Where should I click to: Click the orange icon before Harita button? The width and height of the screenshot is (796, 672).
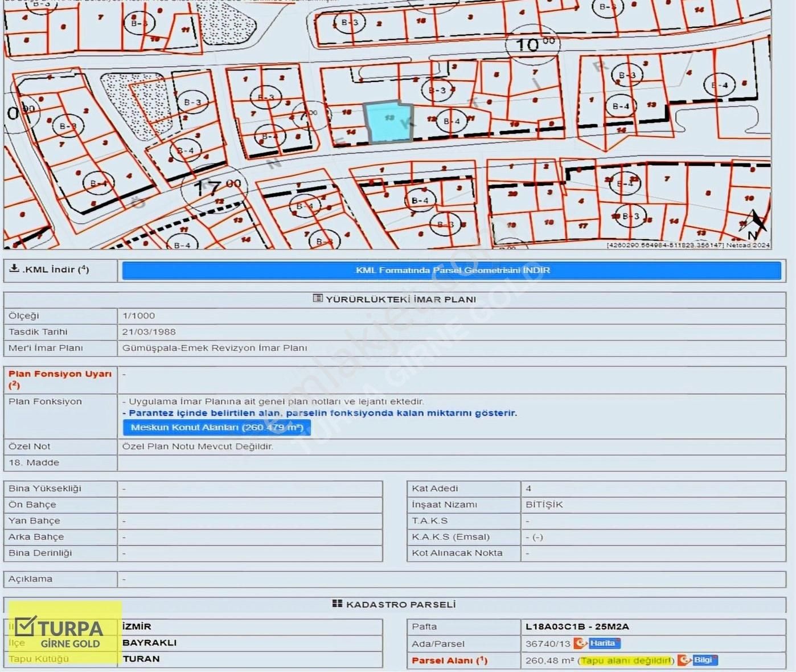[x=580, y=643]
